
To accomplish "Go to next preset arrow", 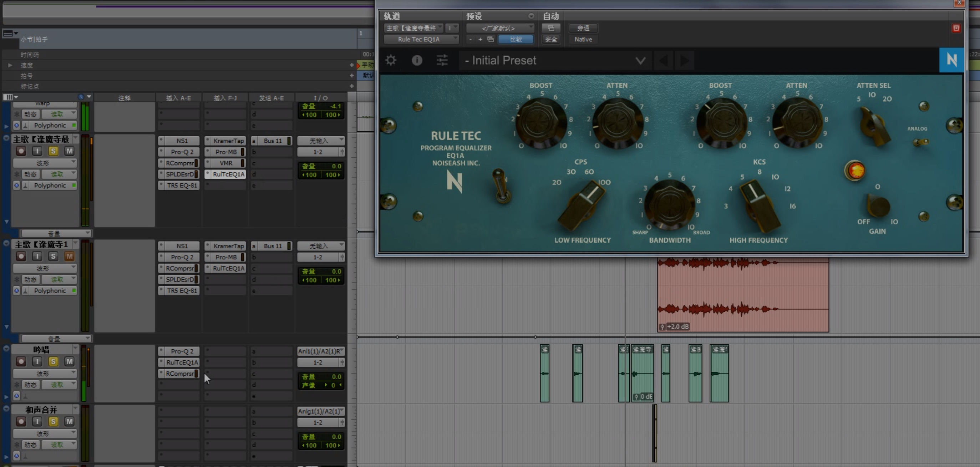I will point(684,60).
